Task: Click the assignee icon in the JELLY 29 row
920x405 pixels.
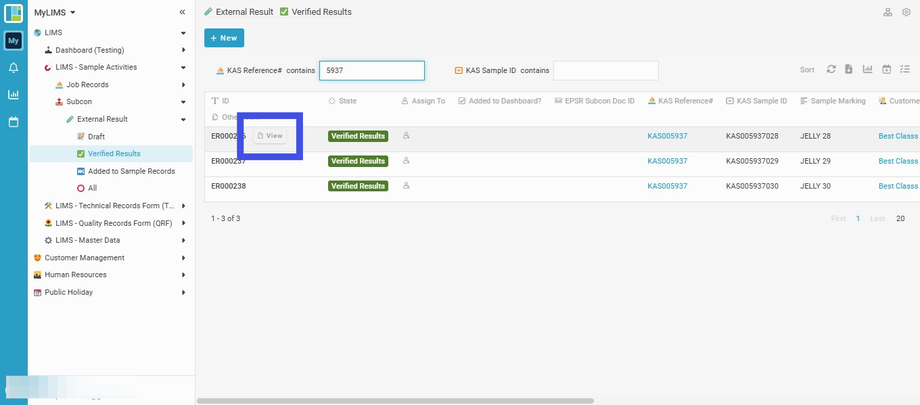Action: [406, 161]
